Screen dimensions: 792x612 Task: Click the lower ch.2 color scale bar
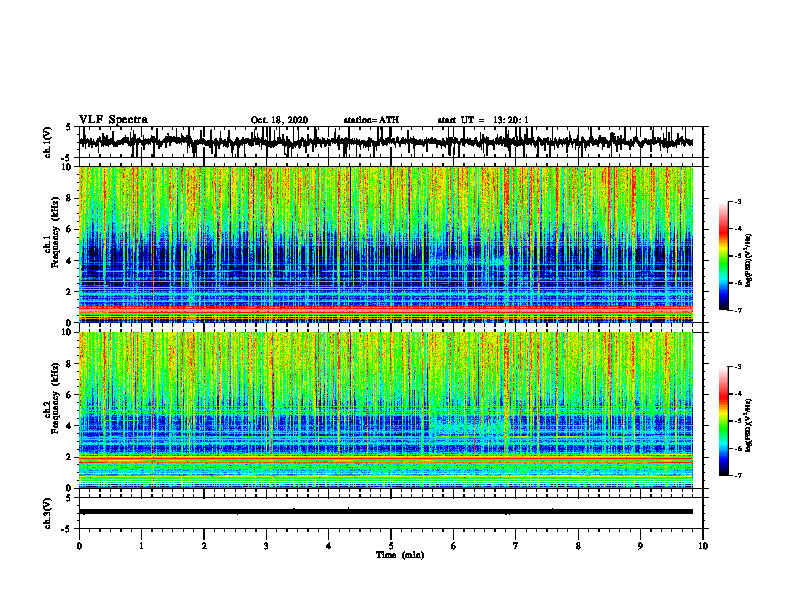click(723, 421)
